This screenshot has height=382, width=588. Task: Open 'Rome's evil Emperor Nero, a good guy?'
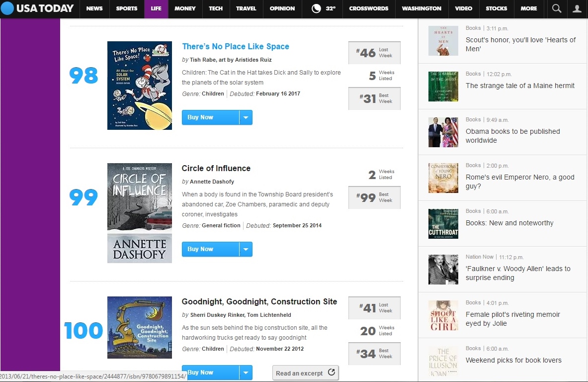coord(520,182)
